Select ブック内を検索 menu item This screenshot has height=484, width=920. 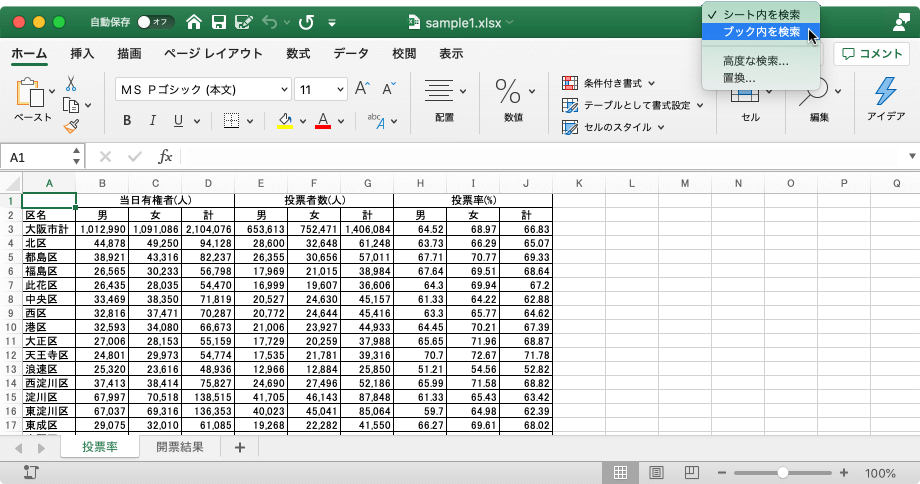tap(760, 32)
